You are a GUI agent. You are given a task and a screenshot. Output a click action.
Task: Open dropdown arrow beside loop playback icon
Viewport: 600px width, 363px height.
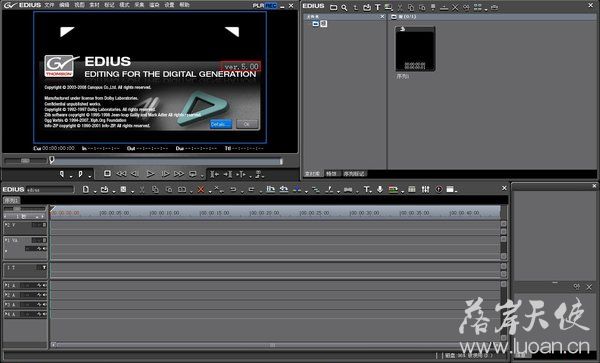[202, 177]
